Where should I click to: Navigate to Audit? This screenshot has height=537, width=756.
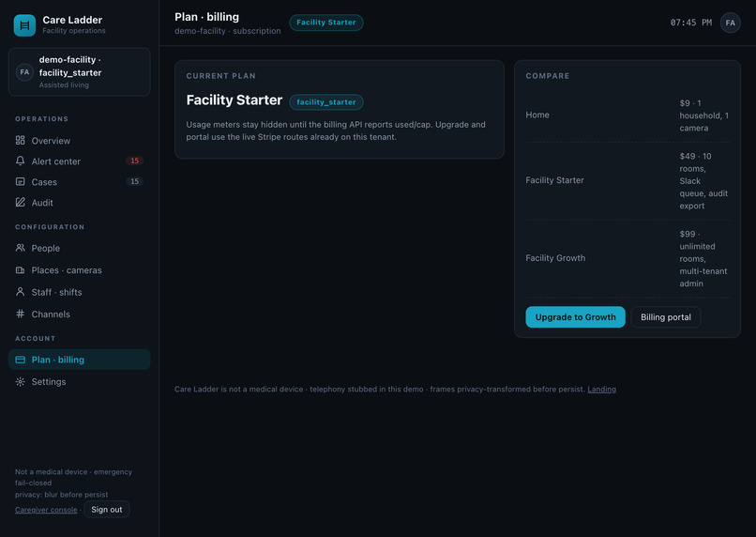point(42,203)
